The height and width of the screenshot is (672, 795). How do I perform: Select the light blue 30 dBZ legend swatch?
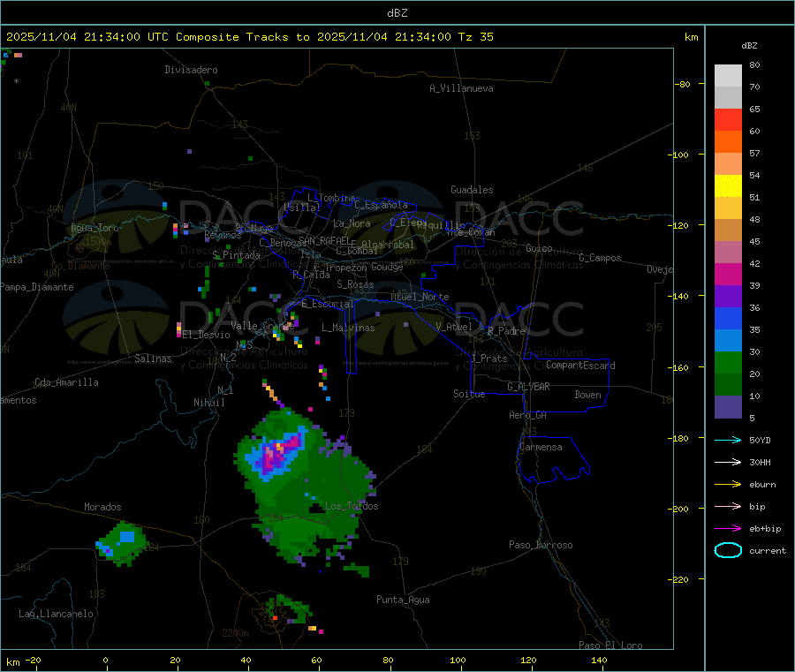[728, 341]
